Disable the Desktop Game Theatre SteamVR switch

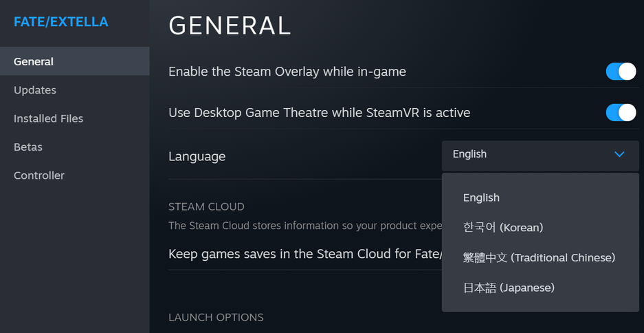621,112
